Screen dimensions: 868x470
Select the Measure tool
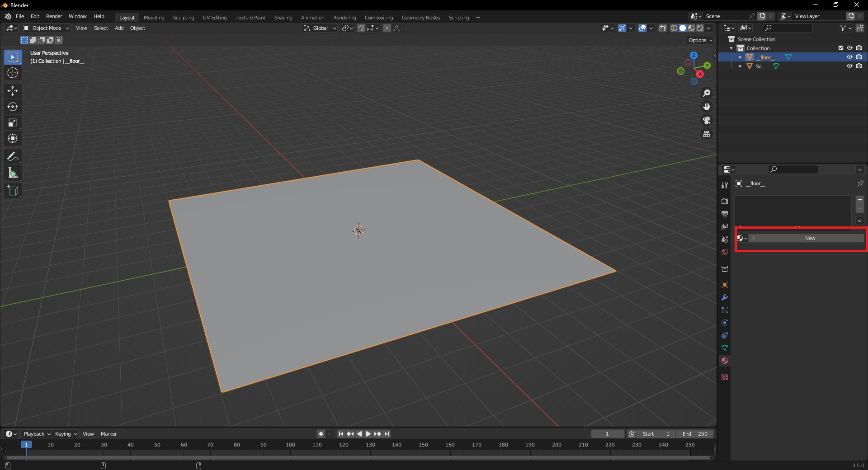13,173
